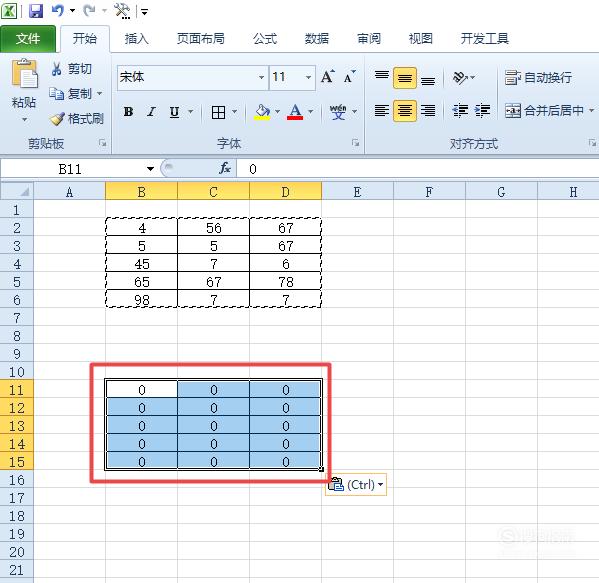The width and height of the screenshot is (599, 583).
Task: Open underline style dropdown arrow
Action: click(190, 112)
